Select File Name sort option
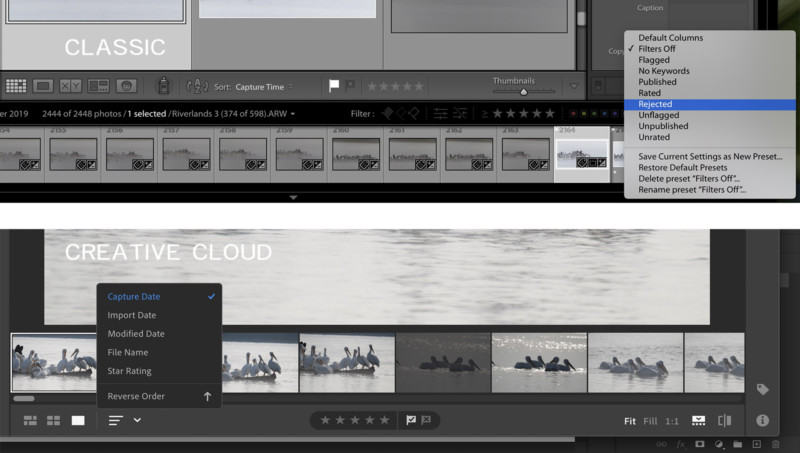800x453 pixels. point(159,353)
